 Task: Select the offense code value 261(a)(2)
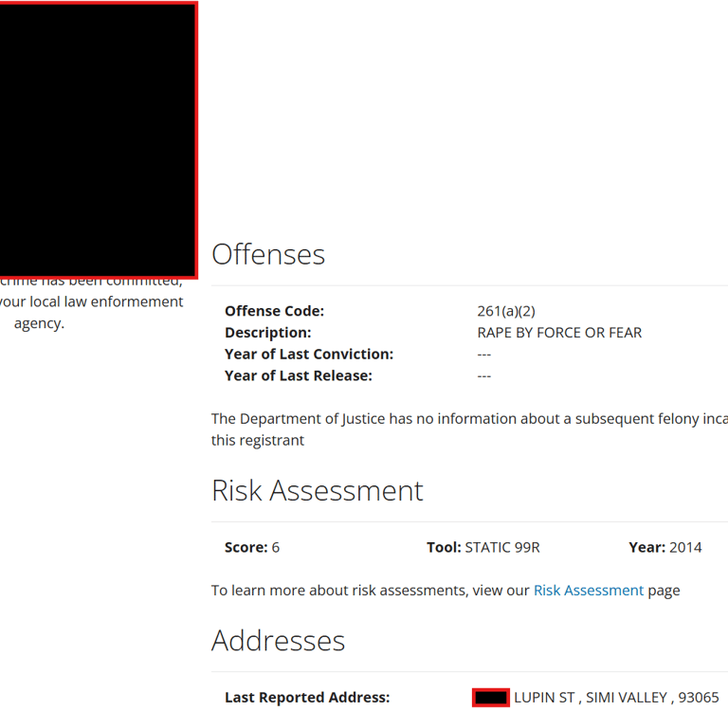506,311
